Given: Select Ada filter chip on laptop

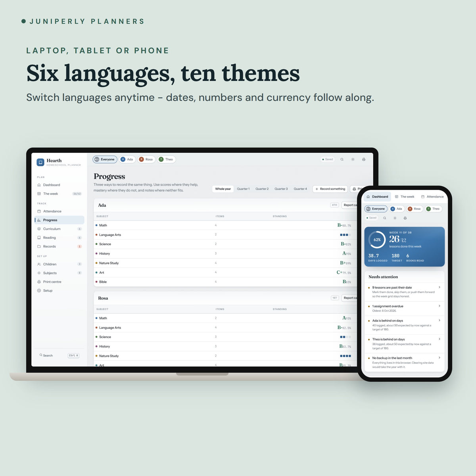Looking at the screenshot, I should coord(127,159).
